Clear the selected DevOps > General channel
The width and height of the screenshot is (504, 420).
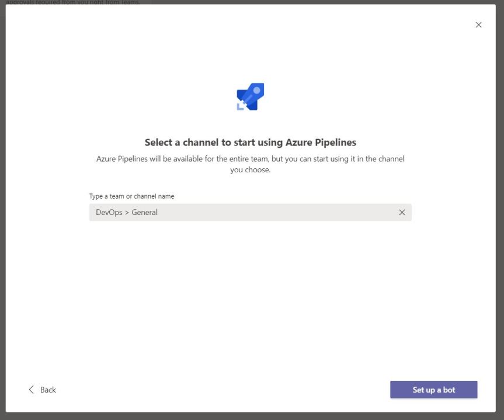pyautogui.click(x=402, y=213)
